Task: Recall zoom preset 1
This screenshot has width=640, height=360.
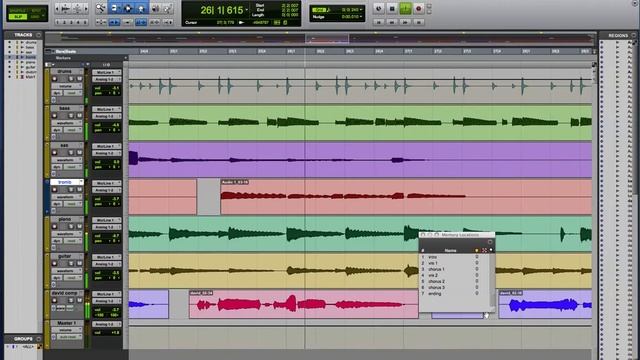Action: (x=58, y=22)
